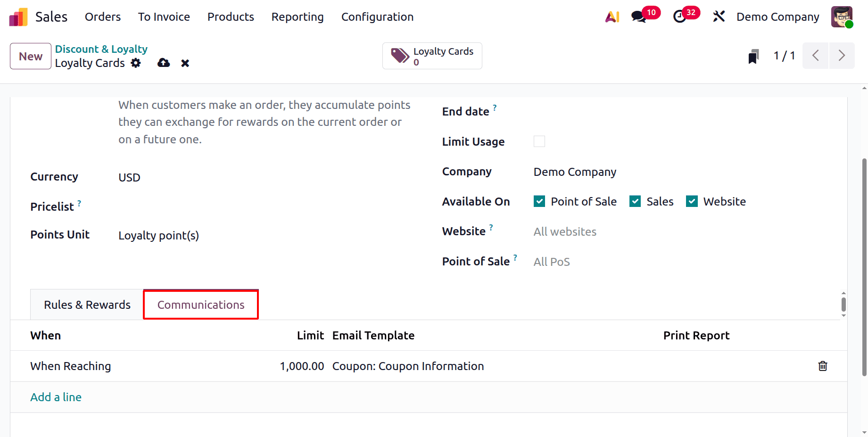Delete the When Reaching communication row
The width and height of the screenshot is (868, 437).
(x=823, y=366)
